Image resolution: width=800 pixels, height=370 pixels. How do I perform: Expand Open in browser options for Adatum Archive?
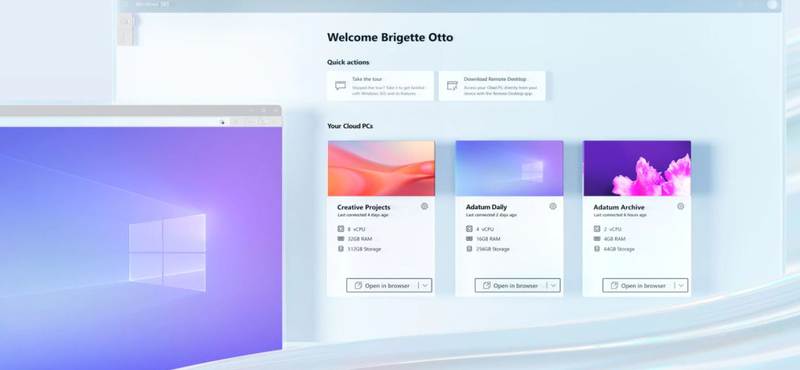tap(681, 285)
